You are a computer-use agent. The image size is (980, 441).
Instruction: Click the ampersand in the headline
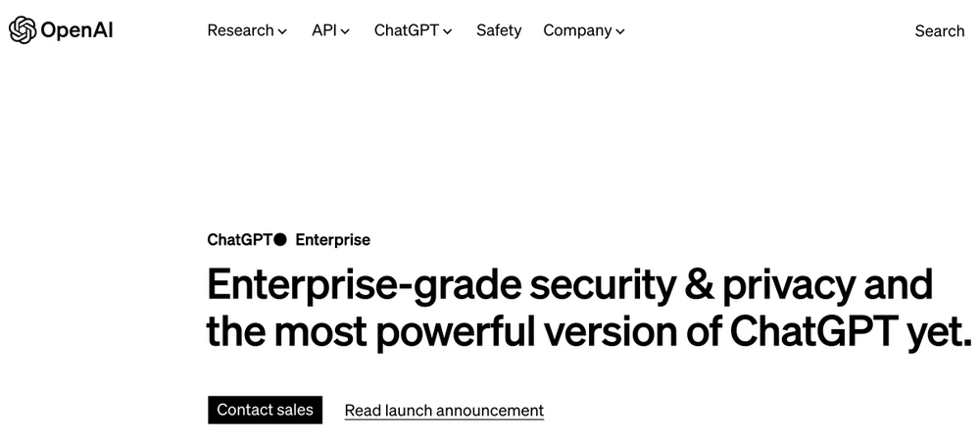(695, 285)
